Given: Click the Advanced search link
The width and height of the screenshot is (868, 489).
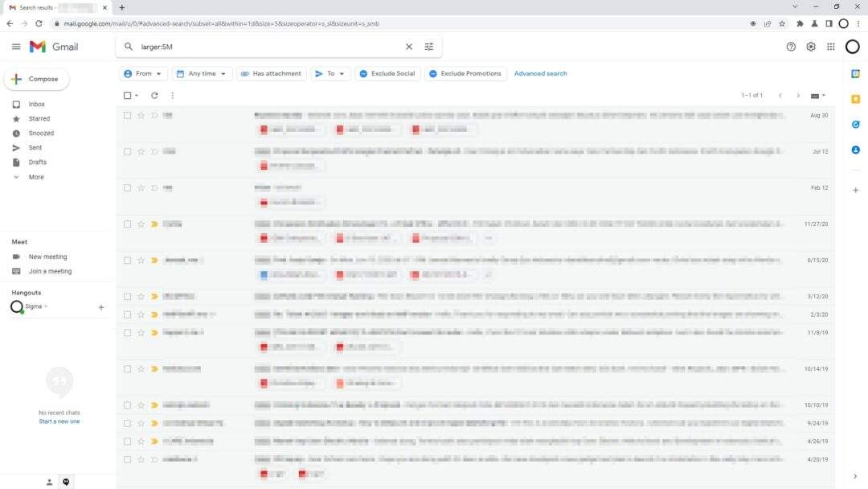Looking at the screenshot, I should tap(540, 73).
